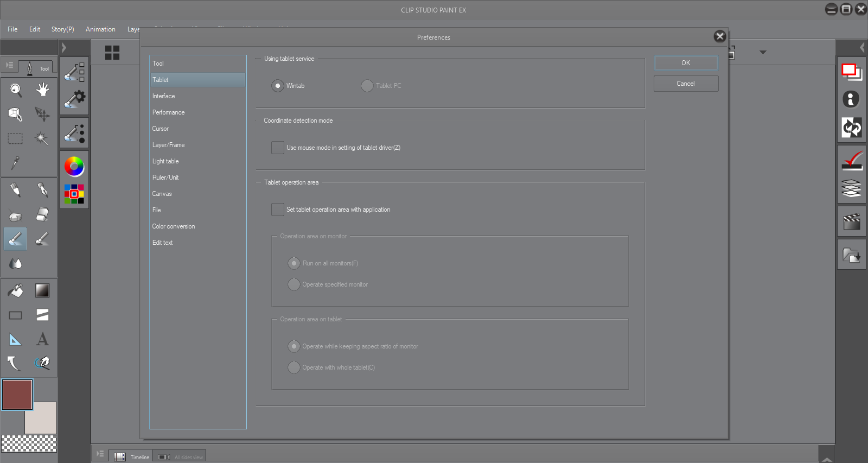Open the Edit text preferences category
The image size is (868, 463).
[198, 243]
